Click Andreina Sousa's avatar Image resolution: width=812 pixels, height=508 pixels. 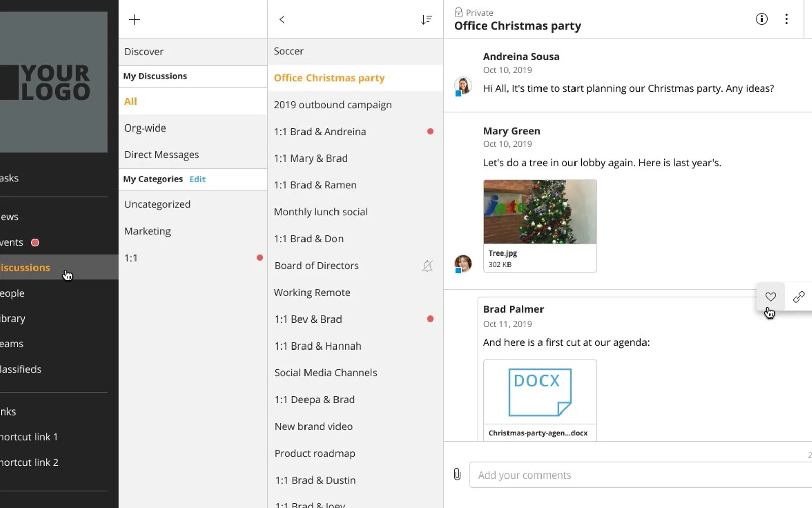[x=463, y=86]
